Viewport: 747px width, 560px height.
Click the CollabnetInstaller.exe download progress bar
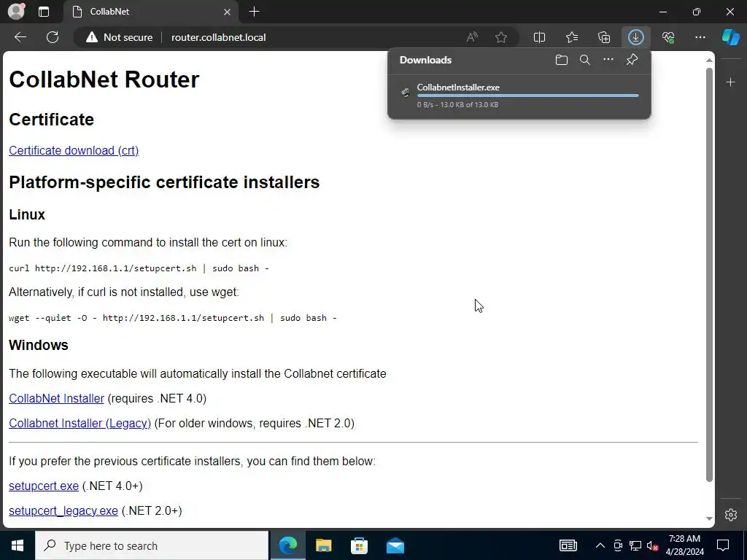pos(528,96)
